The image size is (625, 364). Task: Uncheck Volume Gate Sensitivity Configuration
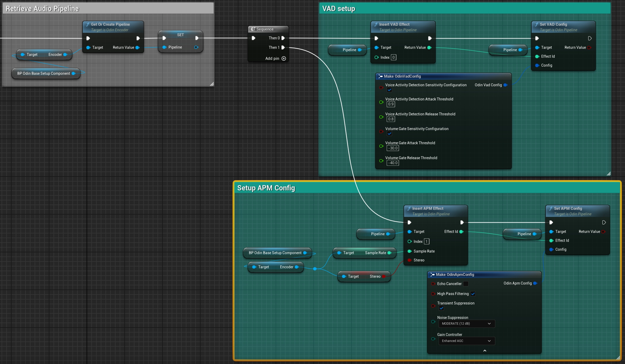[389, 133]
